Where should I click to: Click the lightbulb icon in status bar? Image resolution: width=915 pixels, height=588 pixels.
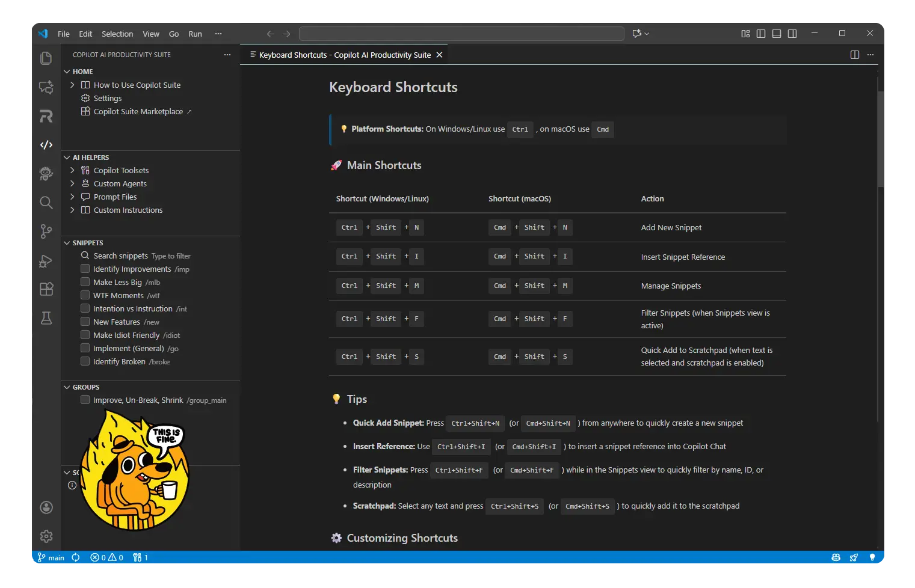click(x=872, y=557)
